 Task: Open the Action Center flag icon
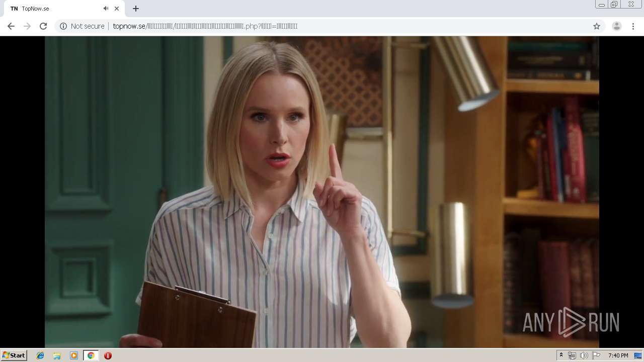tap(596, 355)
